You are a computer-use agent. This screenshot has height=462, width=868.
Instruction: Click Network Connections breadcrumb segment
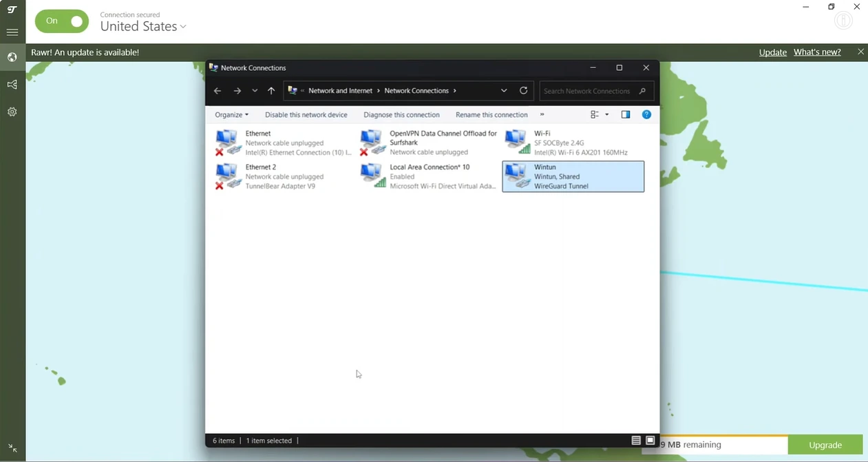[x=416, y=91]
